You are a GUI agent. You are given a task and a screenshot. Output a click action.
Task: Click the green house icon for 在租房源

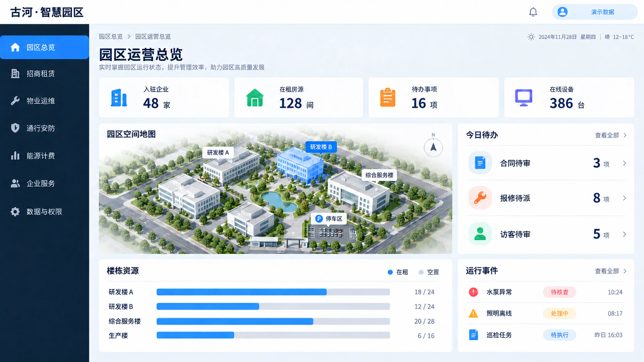[x=255, y=97]
